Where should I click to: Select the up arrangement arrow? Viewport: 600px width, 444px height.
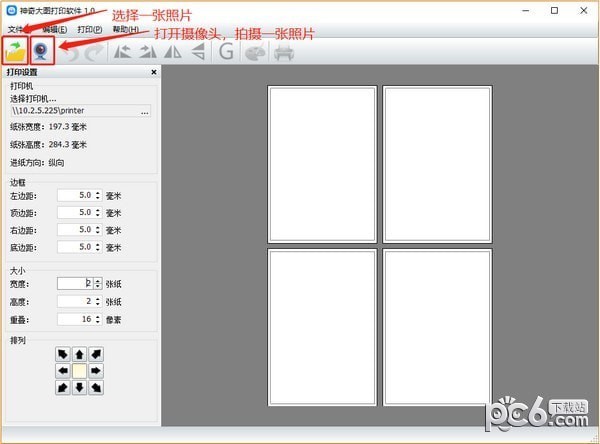(x=79, y=354)
